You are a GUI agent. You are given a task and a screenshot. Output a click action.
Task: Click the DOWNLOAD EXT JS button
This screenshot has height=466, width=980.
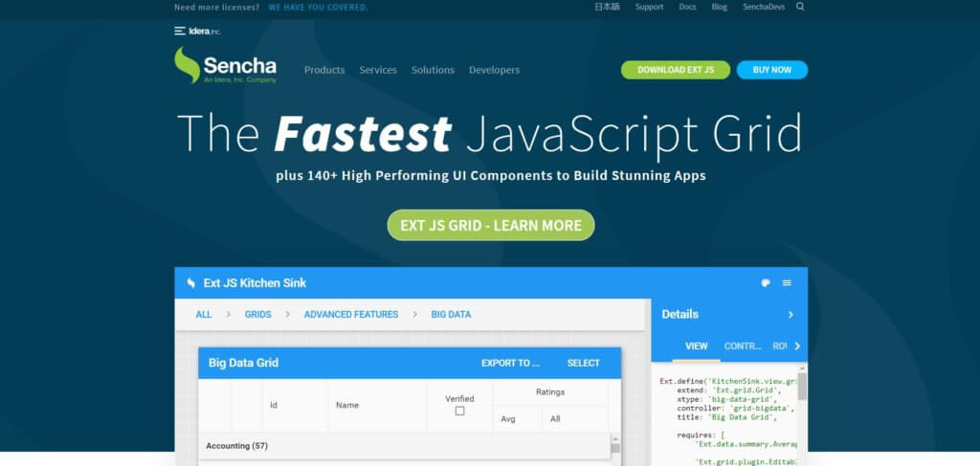675,70
